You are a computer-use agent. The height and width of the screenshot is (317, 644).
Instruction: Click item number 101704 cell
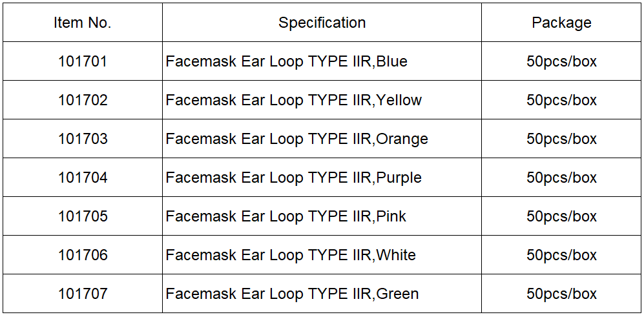83,178
